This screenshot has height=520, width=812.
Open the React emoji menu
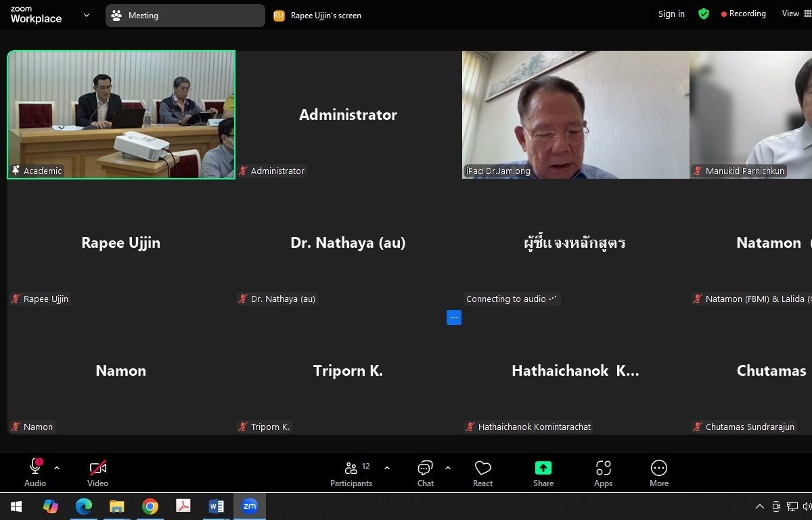482,473
